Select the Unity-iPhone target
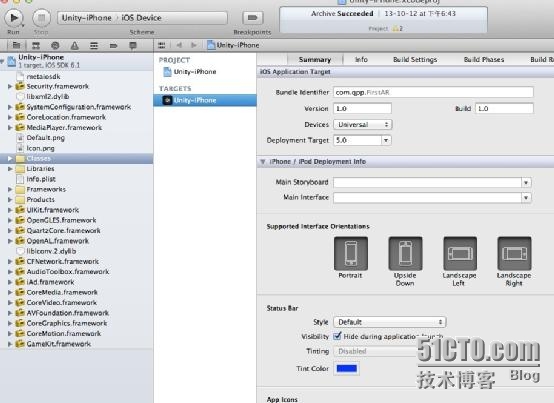 pyautogui.click(x=205, y=100)
